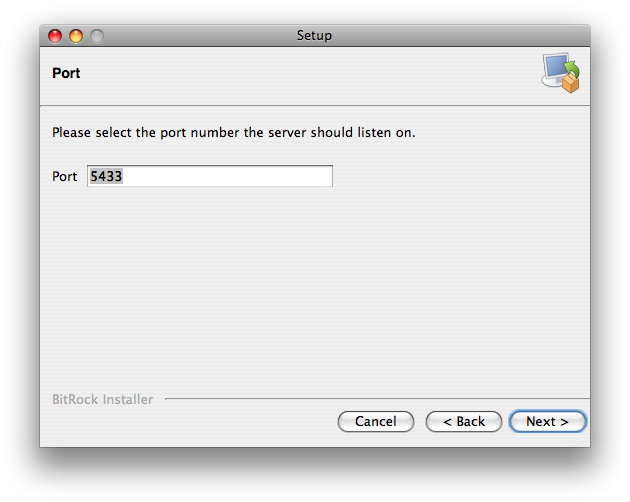The image size is (630, 502).
Task: Close the Setup window with red button
Action: 55,36
